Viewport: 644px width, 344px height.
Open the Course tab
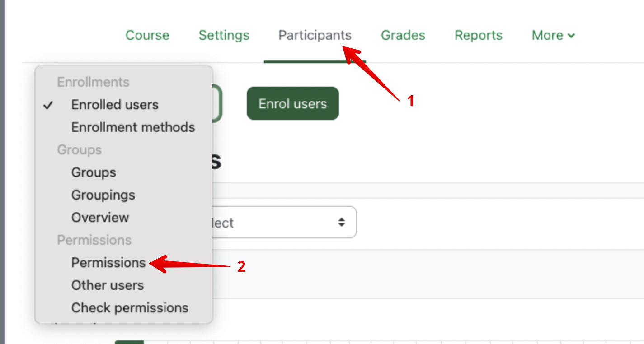point(147,35)
